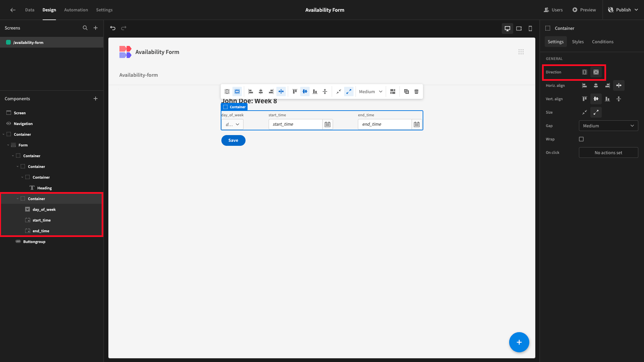The image size is (644, 362).
Task: Search screens with the magnifier icon
Action: 85,28
